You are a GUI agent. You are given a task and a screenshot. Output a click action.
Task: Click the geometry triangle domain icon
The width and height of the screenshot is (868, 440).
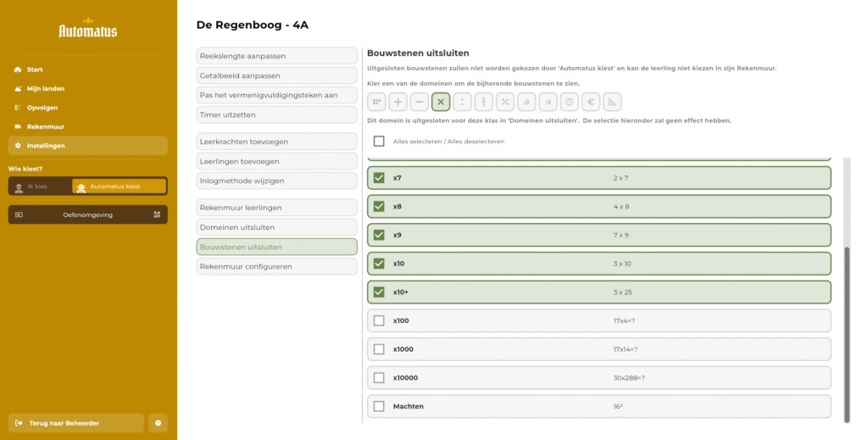612,103
